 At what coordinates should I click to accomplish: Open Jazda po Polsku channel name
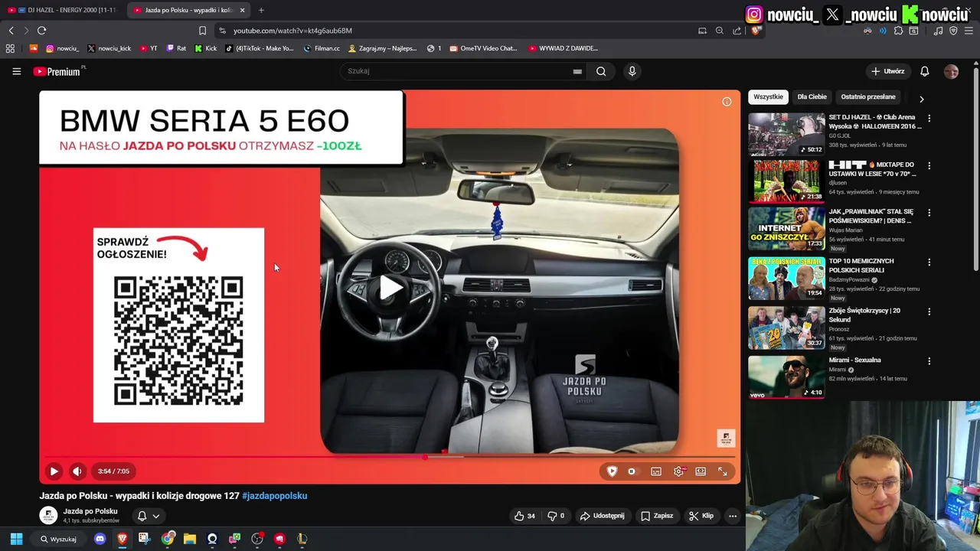90,511
